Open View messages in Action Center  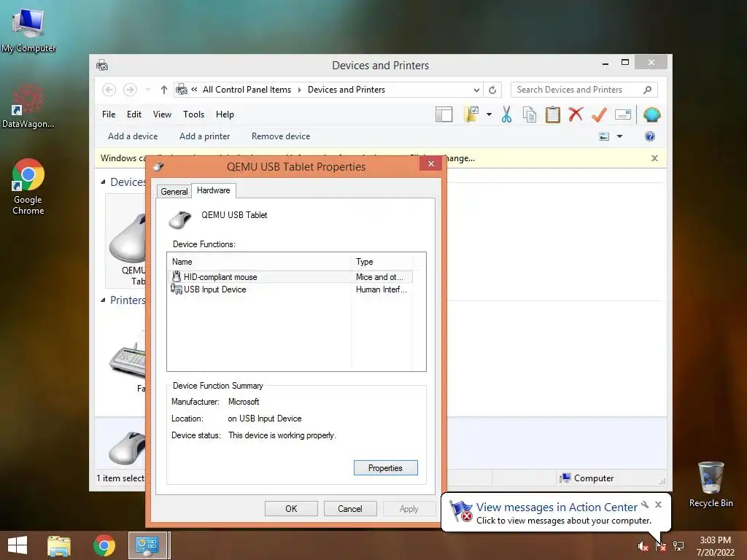coord(557,507)
